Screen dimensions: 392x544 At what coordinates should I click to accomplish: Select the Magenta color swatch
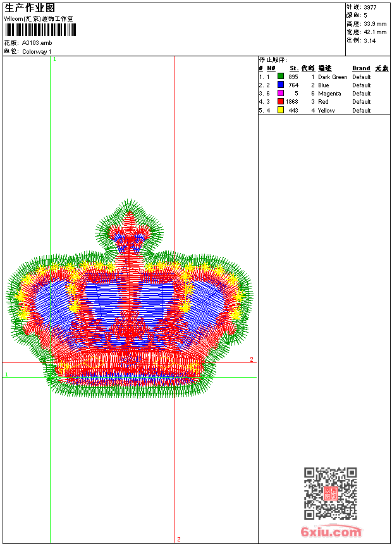coord(281,93)
